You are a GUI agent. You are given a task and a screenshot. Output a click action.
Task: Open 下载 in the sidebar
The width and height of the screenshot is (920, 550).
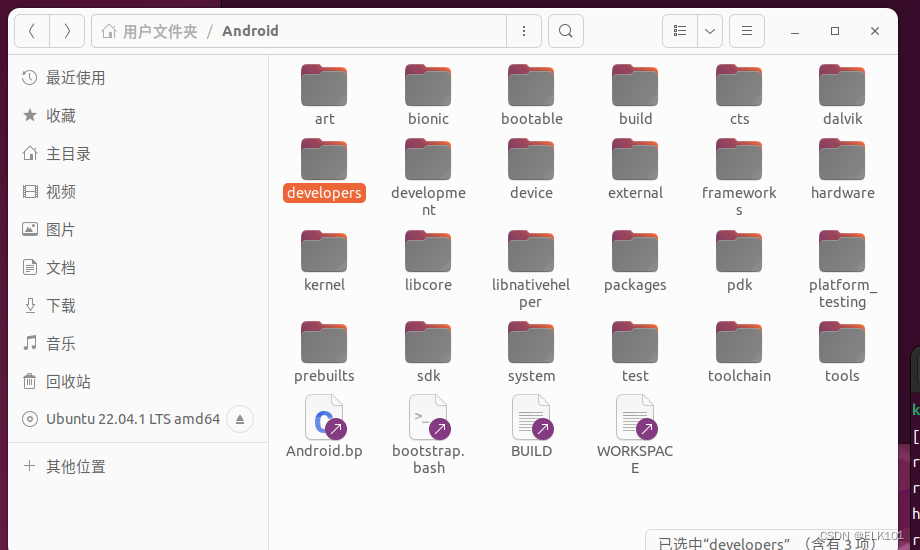138,305
